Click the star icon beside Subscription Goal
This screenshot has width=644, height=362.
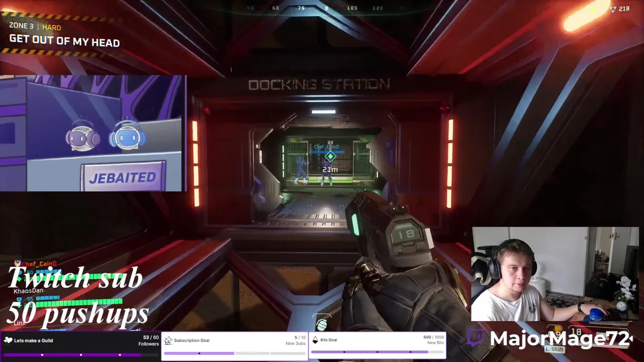tap(168, 340)
